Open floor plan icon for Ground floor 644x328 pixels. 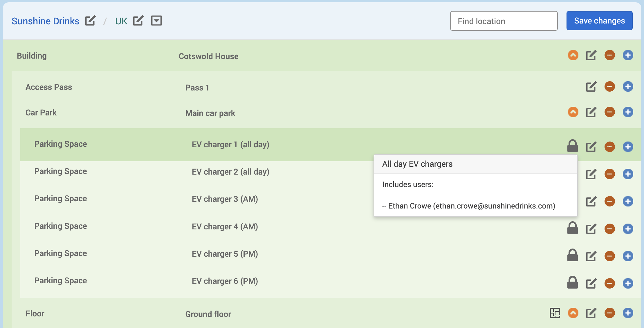pyautogui.click(x=555, y=313)
